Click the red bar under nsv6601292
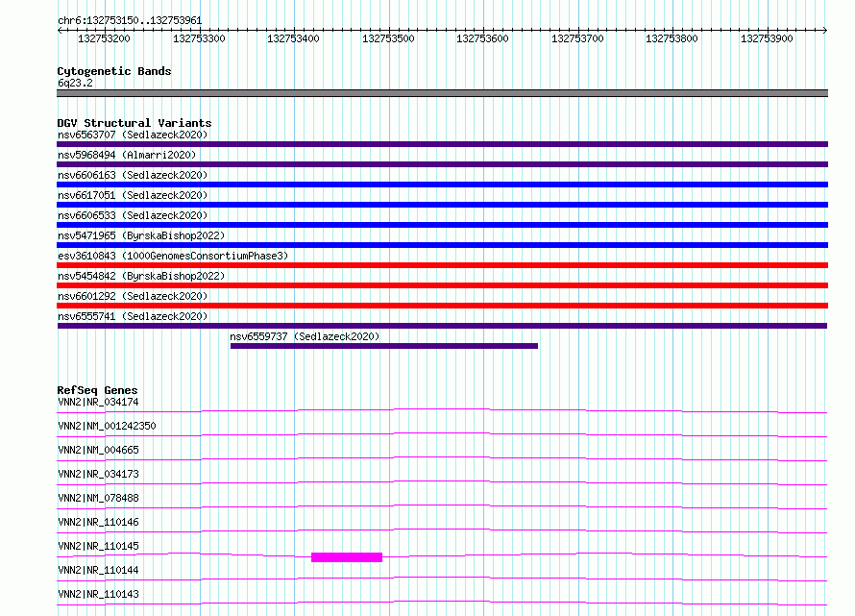Screen dimensions: 855x616 (442, 306)
